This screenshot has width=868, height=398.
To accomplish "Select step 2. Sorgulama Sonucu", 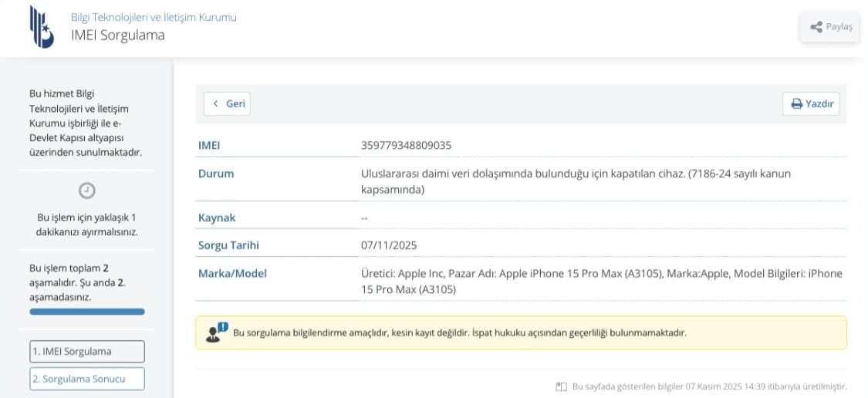I will click(x=86, y=379).
